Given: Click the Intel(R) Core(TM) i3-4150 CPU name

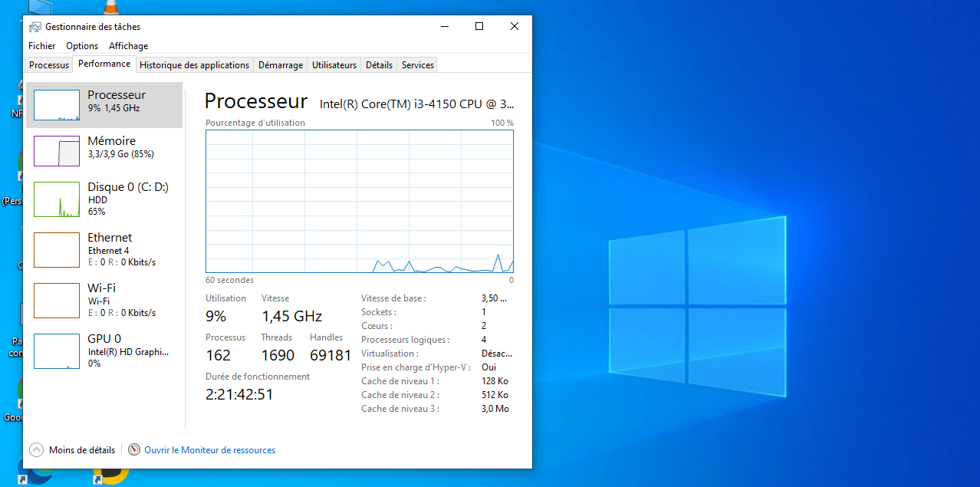Looking at the screenshot, I should [x=417, y=104].
